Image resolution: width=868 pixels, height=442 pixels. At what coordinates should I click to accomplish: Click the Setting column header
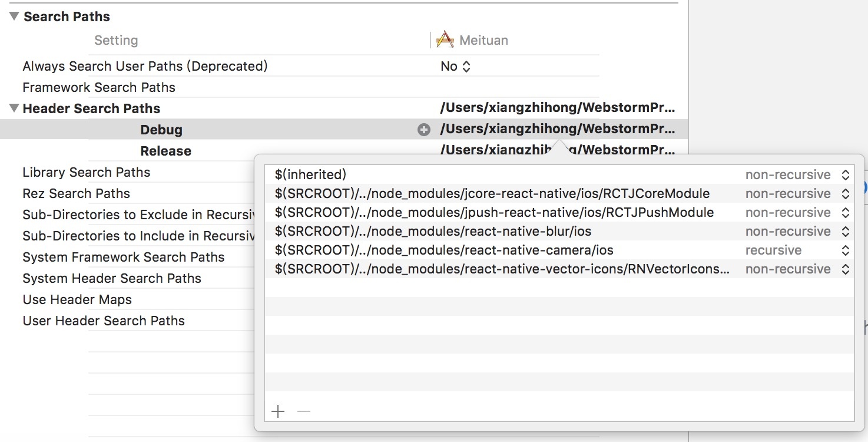click(x=116, y=40)
